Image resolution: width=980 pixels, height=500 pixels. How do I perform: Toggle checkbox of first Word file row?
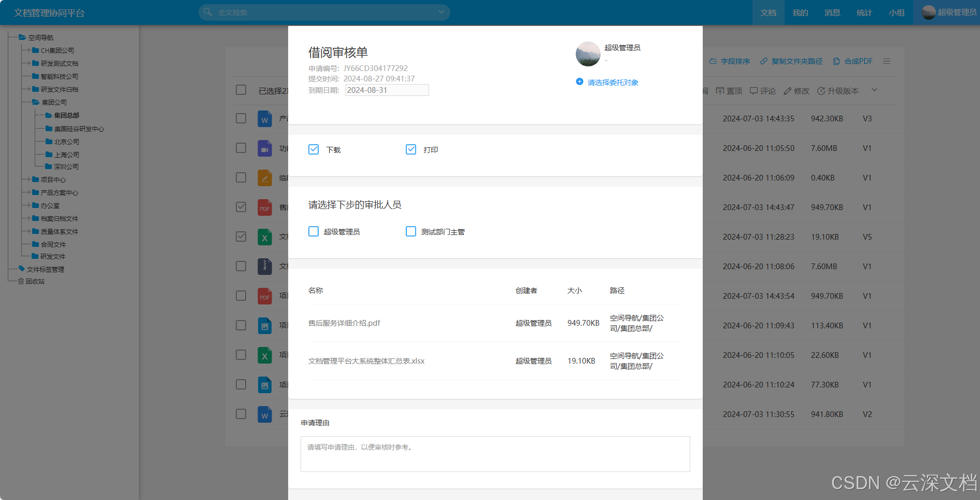click(x=241, y=118)
